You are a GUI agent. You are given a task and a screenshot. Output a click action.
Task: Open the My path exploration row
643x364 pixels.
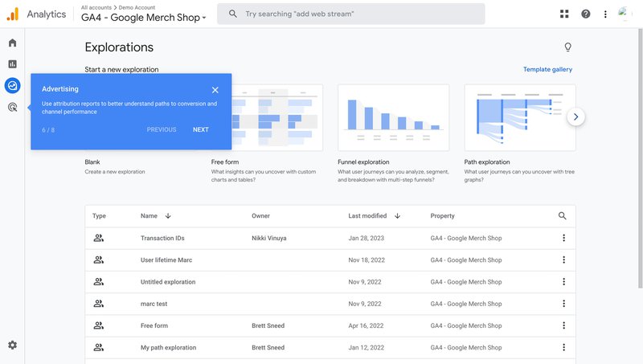[x=168, y=348]
